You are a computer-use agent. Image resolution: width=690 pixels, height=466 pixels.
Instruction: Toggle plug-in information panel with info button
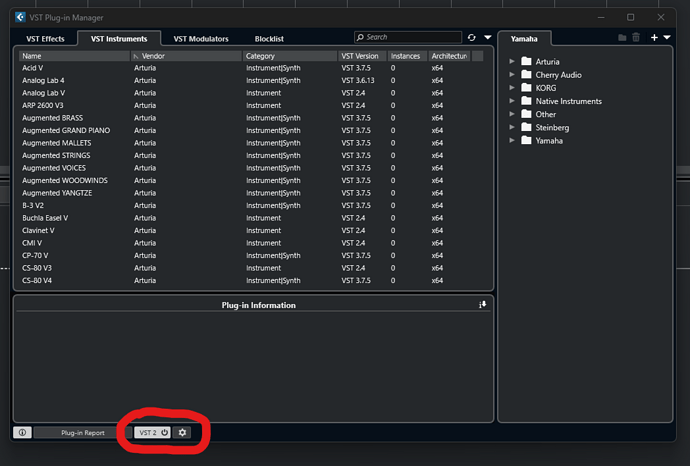click(x=22, y=433)
